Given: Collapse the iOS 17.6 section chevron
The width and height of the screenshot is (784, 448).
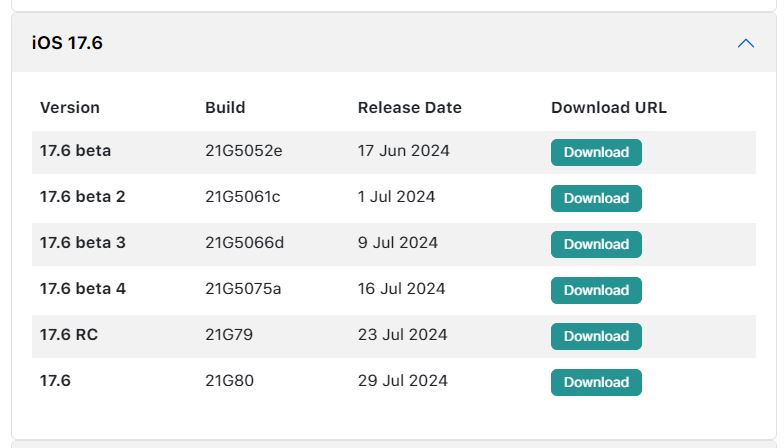Looking at the screenshot, I should (746, 44).
